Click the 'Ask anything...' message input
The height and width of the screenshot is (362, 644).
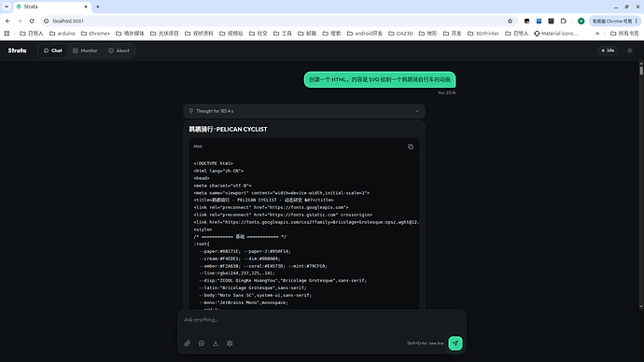click(322, 320)
